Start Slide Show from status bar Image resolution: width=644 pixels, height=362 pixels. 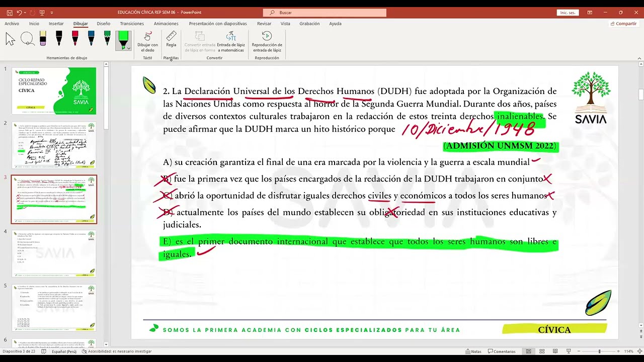569,351
